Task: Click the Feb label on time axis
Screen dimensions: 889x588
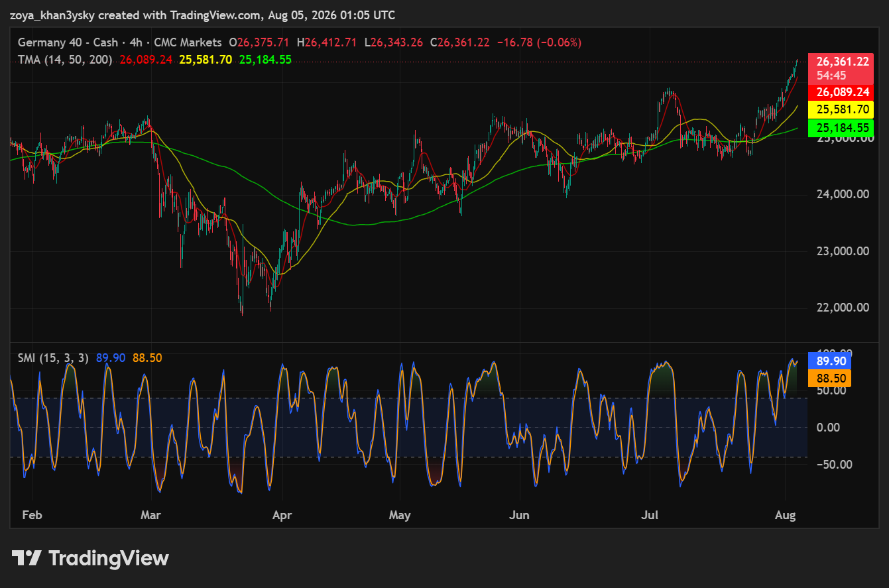Action: (31, 515)
